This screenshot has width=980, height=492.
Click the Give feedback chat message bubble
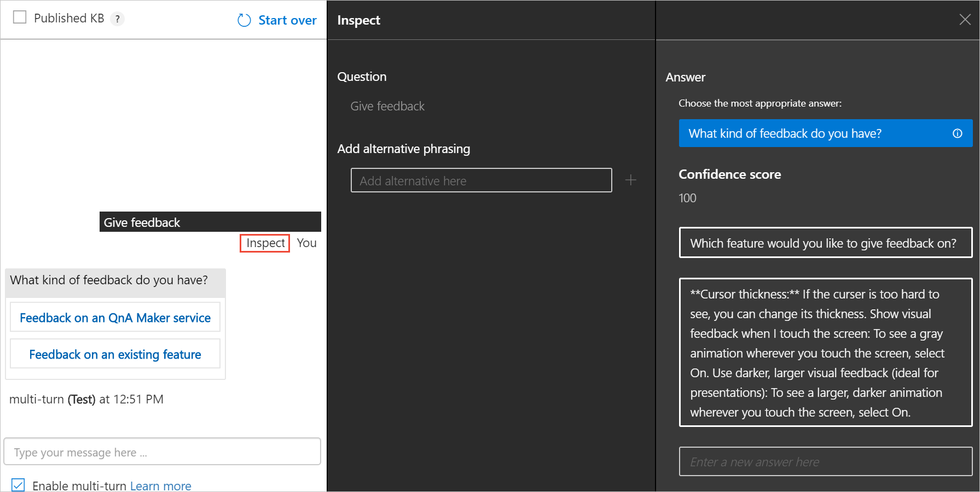point(210,222)
